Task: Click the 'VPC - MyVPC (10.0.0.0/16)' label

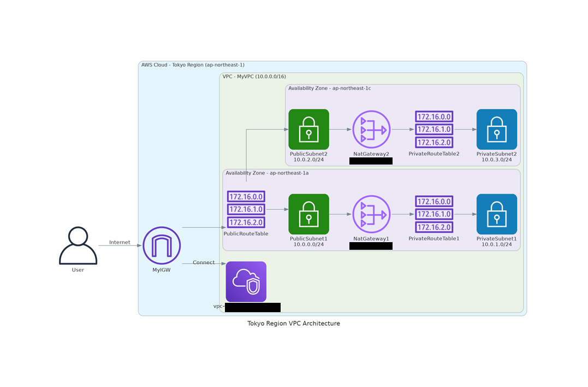Action: 254,77
